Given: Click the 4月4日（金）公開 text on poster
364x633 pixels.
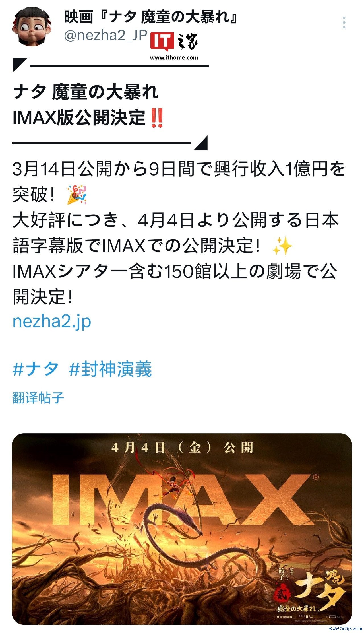Looking at the screenshot, I should [182, 448].
